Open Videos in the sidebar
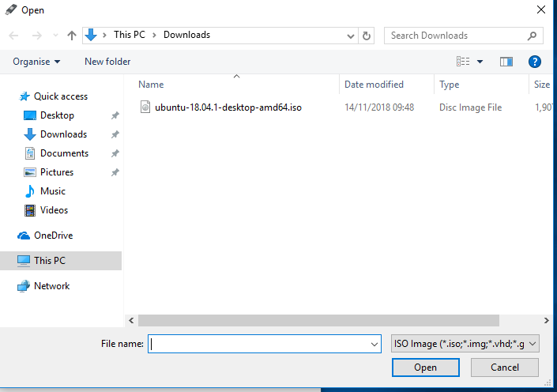This screenshot has width=557, height=392. click(x=54, y=210)
